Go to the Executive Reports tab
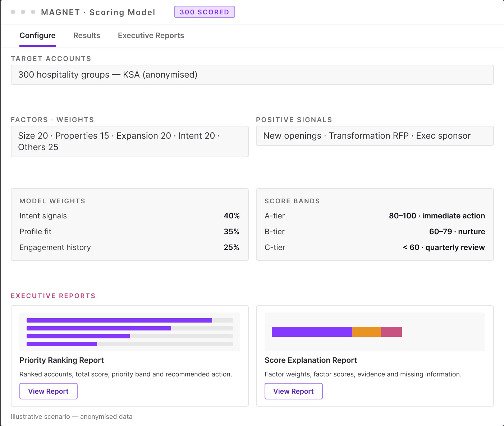 [x=151, y=36]
